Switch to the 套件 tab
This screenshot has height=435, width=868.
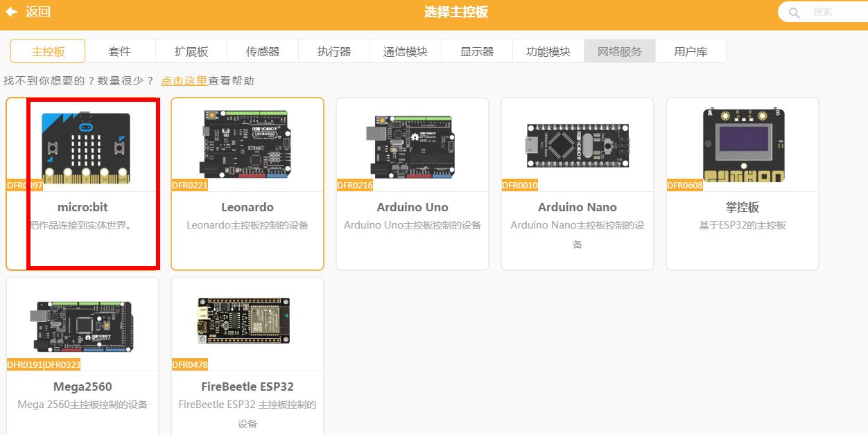(119, 51)
